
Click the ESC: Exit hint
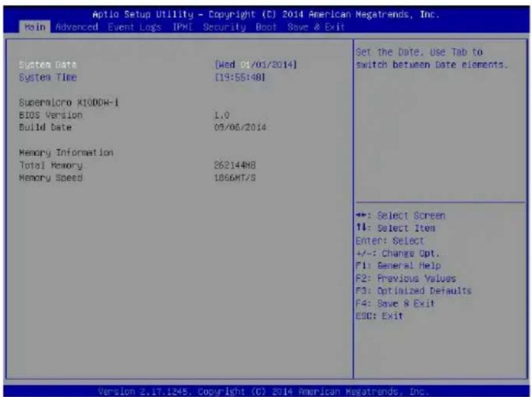coord(379,316)
